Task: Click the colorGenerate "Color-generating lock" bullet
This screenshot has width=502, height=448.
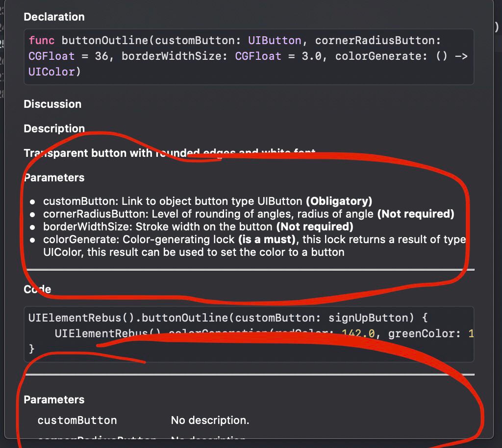Action: point(254,239)
